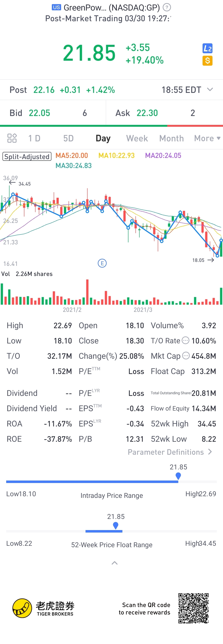Tap the help question mark icon
This screenshot has width=223, height=644.
pyautogui.click(x=167, y=7)
